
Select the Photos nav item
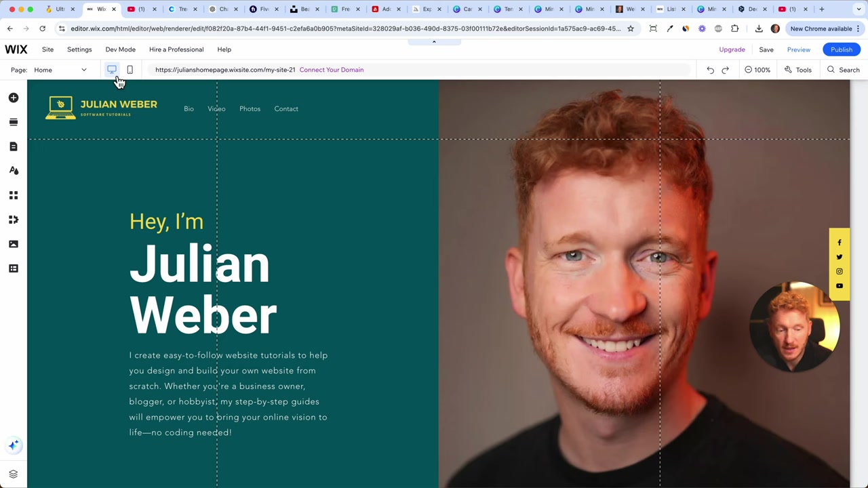250,109
